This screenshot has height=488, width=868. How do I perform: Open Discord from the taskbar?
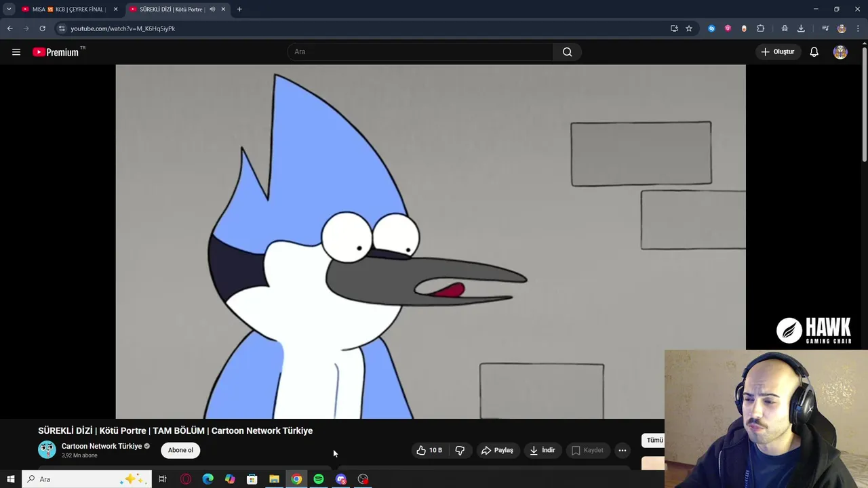pyautogui.click(x=341, y=479)
